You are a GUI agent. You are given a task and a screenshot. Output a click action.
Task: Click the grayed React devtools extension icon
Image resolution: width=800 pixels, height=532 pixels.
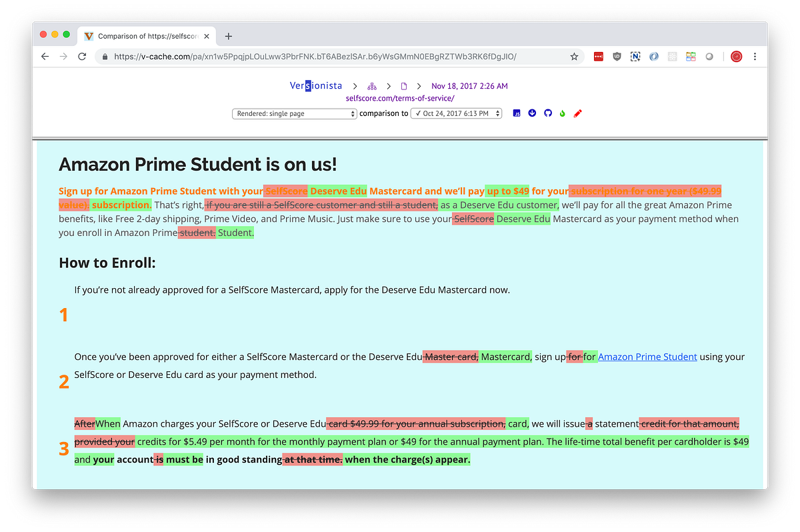(x=672, y=57)
